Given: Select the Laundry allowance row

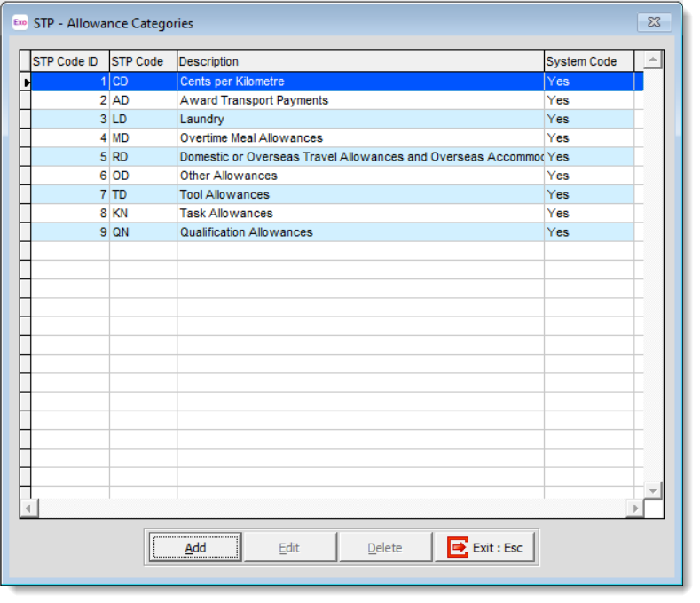Looking at the screenshot, I should (x=202, y=120).
